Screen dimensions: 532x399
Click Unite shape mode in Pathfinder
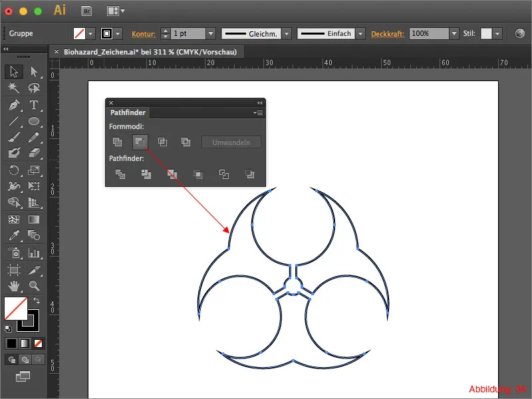click(x=118, y=142)
